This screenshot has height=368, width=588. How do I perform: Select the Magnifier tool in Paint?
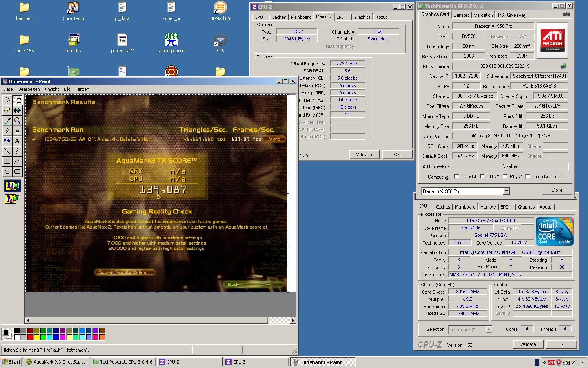coord(18,121)
